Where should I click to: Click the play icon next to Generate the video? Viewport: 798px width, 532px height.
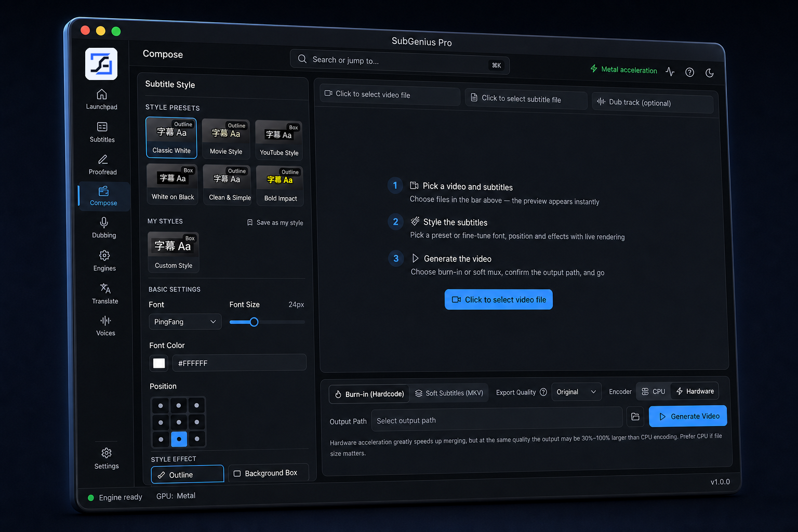point(415,258)
